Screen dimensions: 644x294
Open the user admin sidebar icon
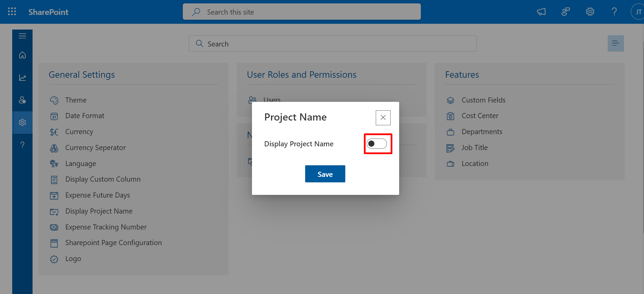click(x=22, y=100)
